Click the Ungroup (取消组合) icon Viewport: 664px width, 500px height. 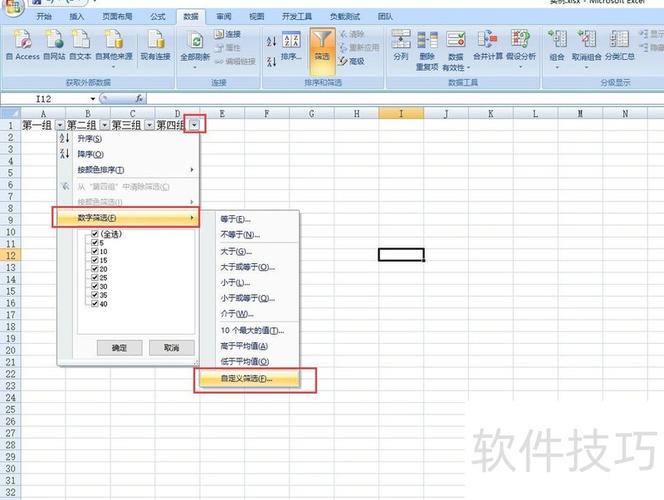[x=587, y=39]
